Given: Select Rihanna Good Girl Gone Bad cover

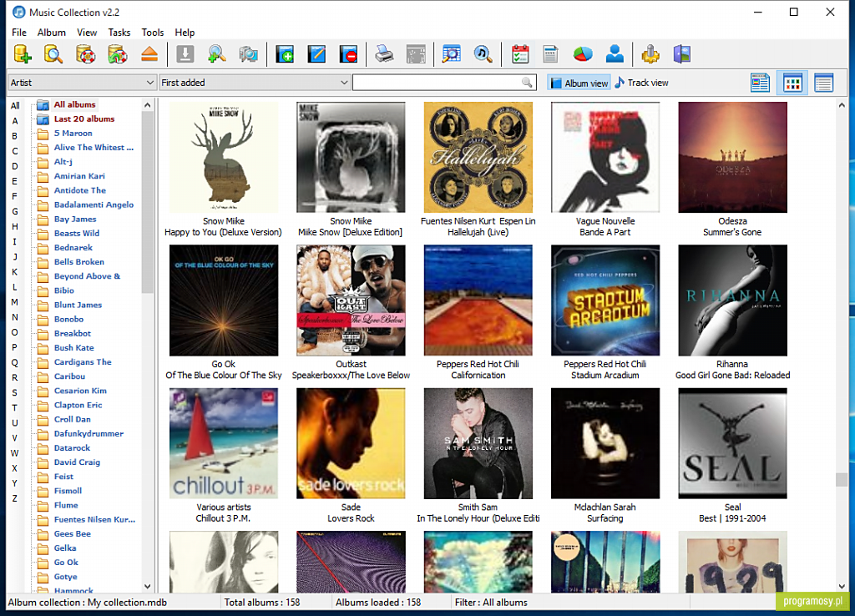Looking at the screenshot, I should [x=732, y=300].
